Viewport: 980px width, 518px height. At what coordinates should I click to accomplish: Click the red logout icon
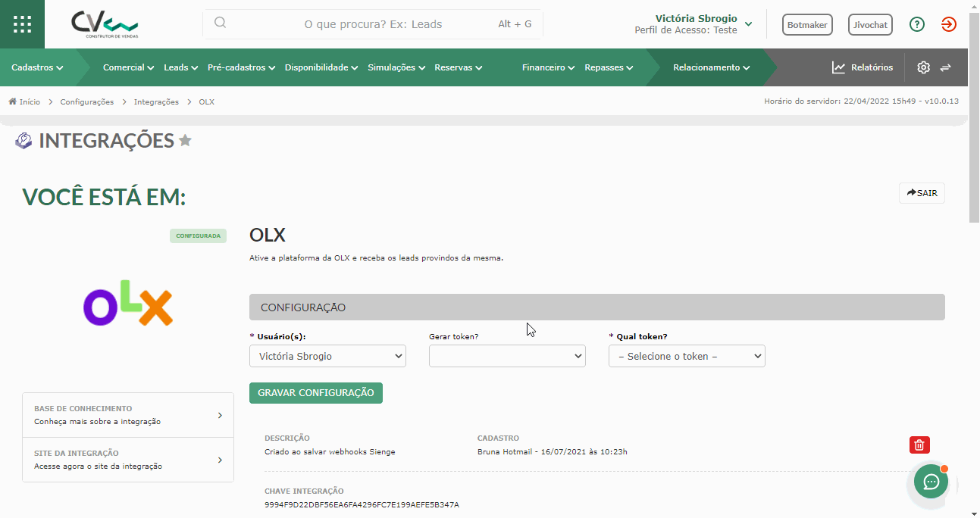949,24
